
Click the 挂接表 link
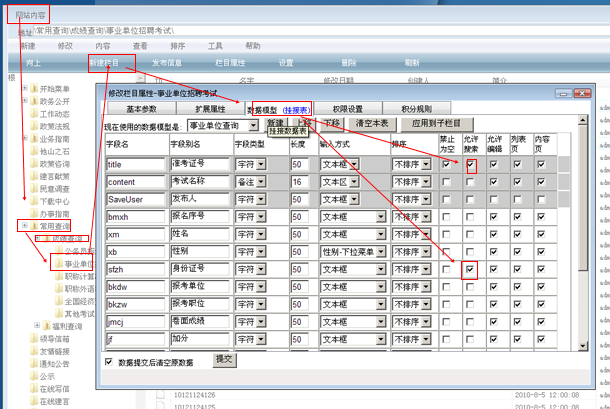pyautogui.click(x=296, y=110)
